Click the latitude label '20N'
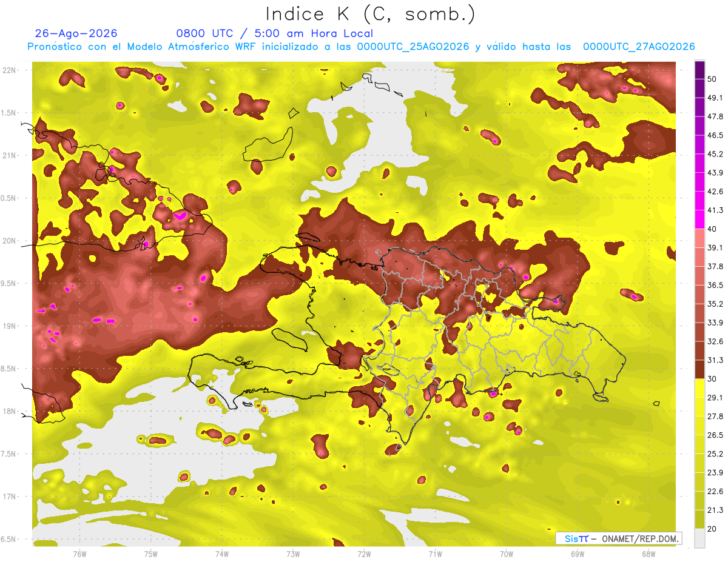The height and width of the screenshot is (562, 728). 9,241
